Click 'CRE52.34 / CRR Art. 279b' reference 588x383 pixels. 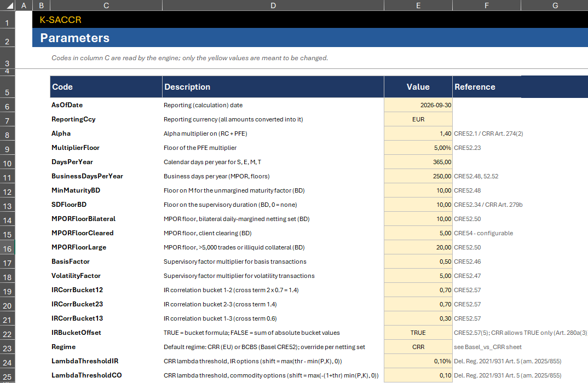(488, 205)
